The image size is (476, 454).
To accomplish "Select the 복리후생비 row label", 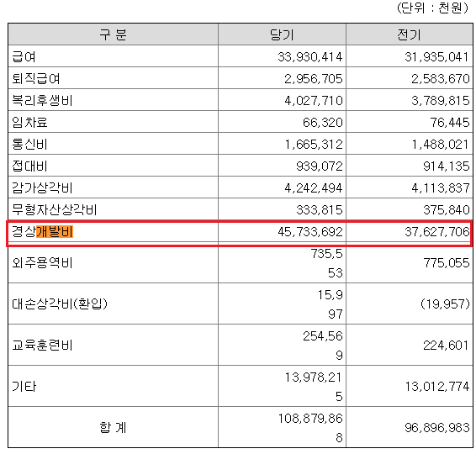I will coord(42,100).
